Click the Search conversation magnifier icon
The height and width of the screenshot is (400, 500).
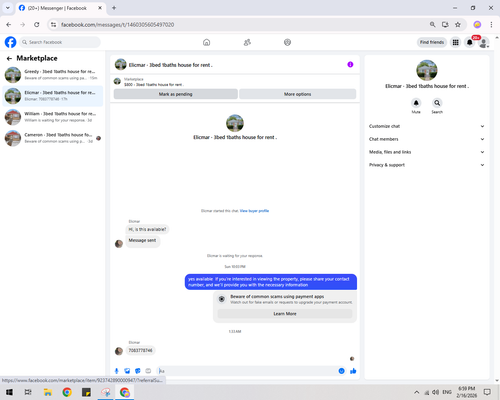pos(437,103)
